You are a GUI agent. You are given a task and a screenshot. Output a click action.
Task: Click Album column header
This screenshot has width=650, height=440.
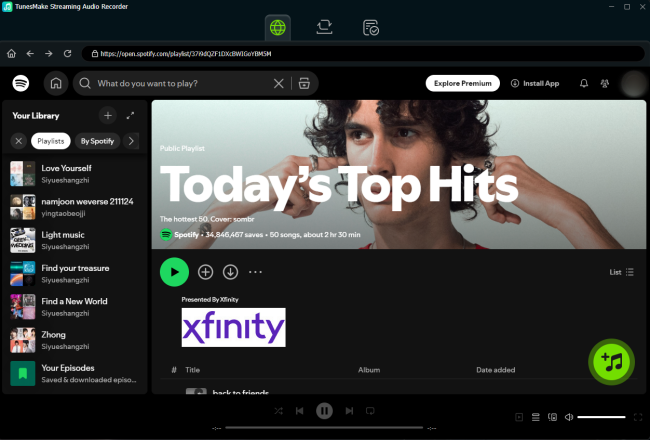[x=369, y=370]
